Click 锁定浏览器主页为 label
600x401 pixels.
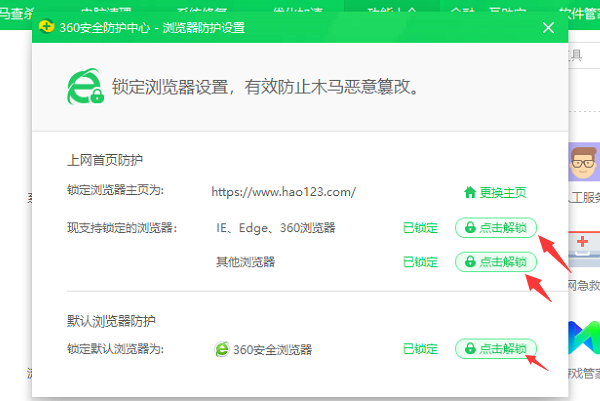pos(115,190)
